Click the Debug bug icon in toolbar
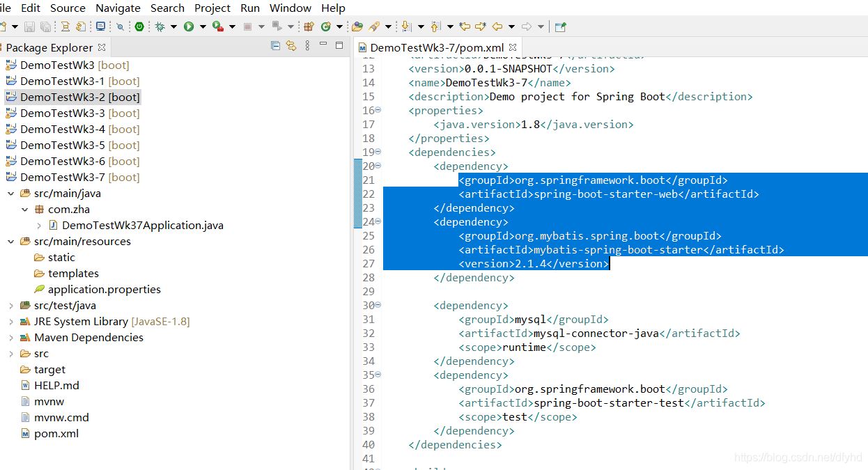The height and width of the screenshot is (470, 868). pyautogui.click(x=160, y=26)
